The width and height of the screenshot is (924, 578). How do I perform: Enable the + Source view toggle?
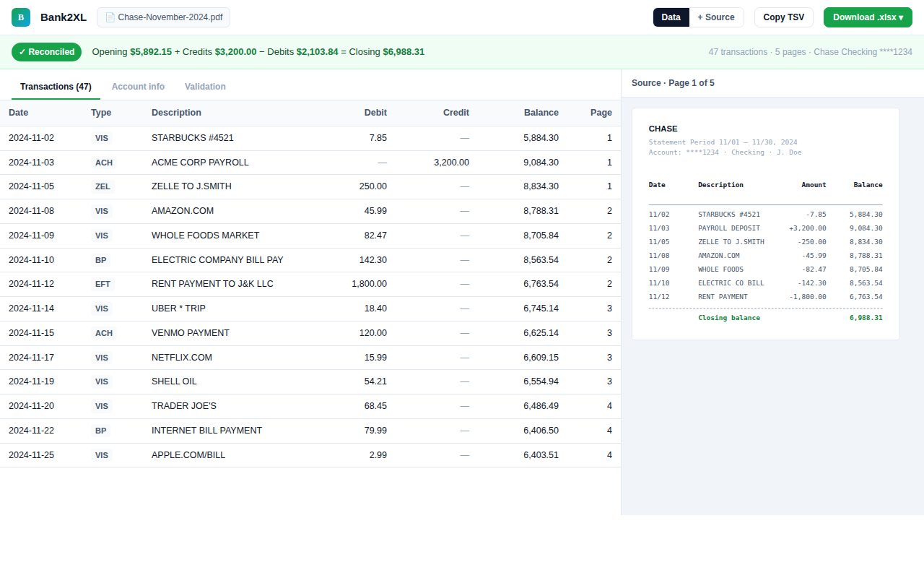716,17
